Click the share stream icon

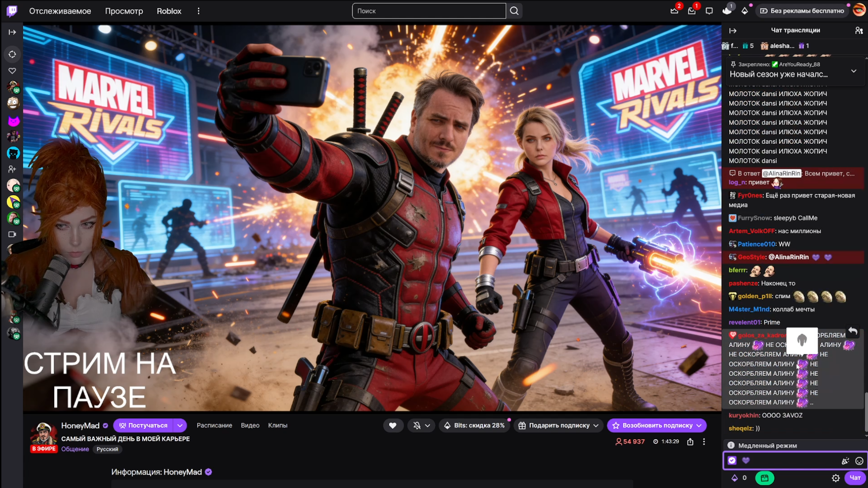(690, 442)
